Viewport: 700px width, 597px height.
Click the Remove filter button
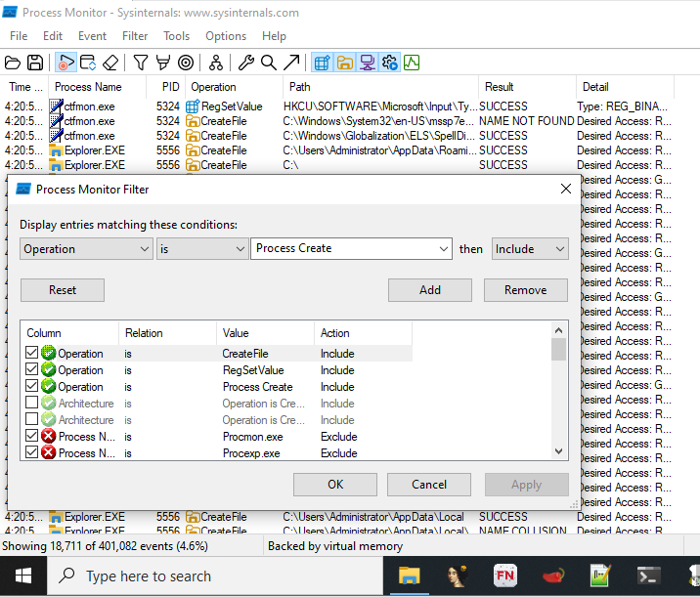(x=526, y=290)
